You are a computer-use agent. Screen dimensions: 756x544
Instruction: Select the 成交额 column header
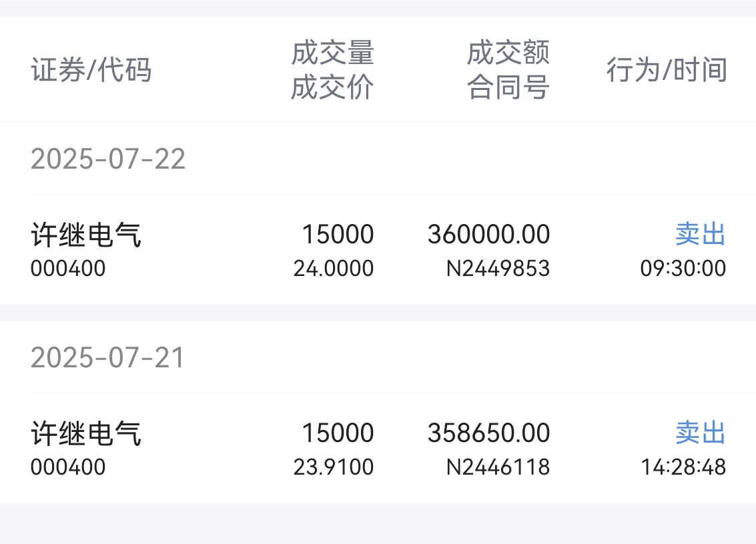coord(508,53)
